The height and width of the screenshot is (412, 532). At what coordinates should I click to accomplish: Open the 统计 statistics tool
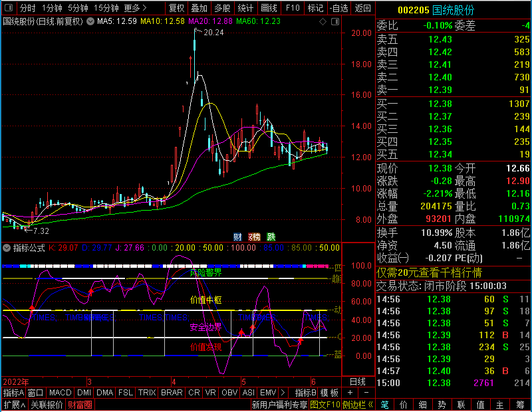(245, 8)
